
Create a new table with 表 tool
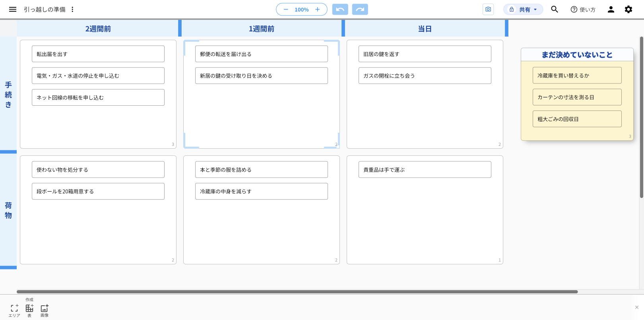coord(29,310)
